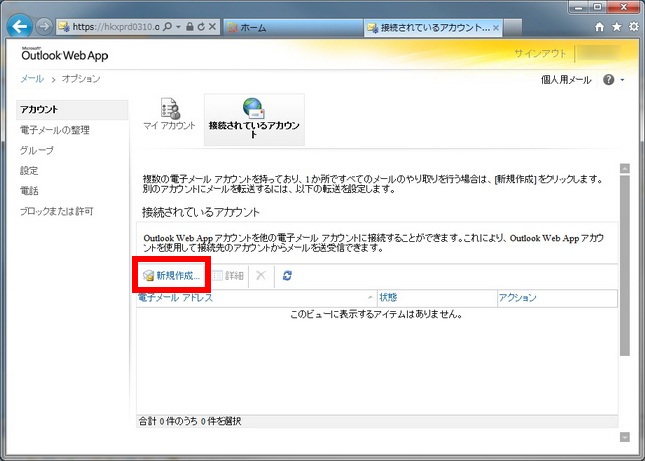This screenshot has height=461, width=645.
Task: Click the refresh icon in the accounts toolbar
Action: click(x=287, y=275)
